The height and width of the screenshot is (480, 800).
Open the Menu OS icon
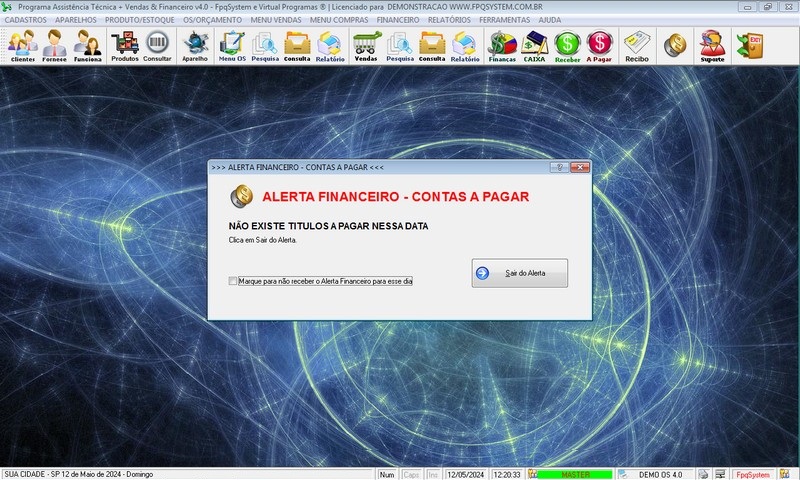point(232,45)
